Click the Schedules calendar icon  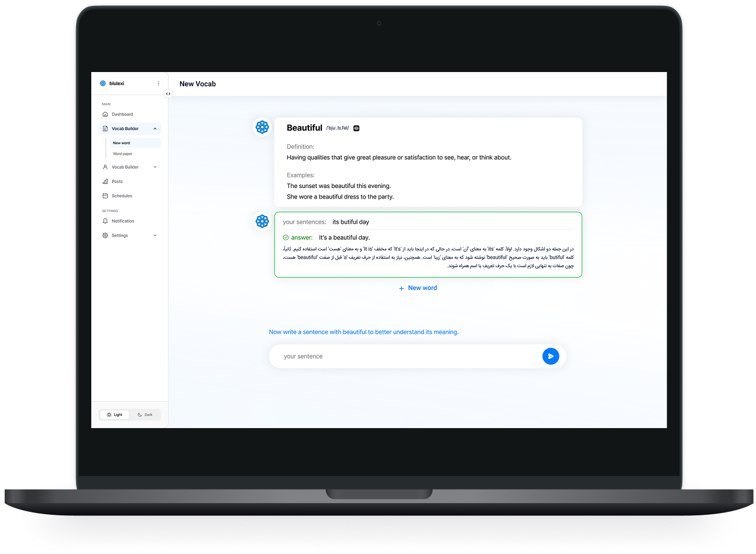(105, 196)
